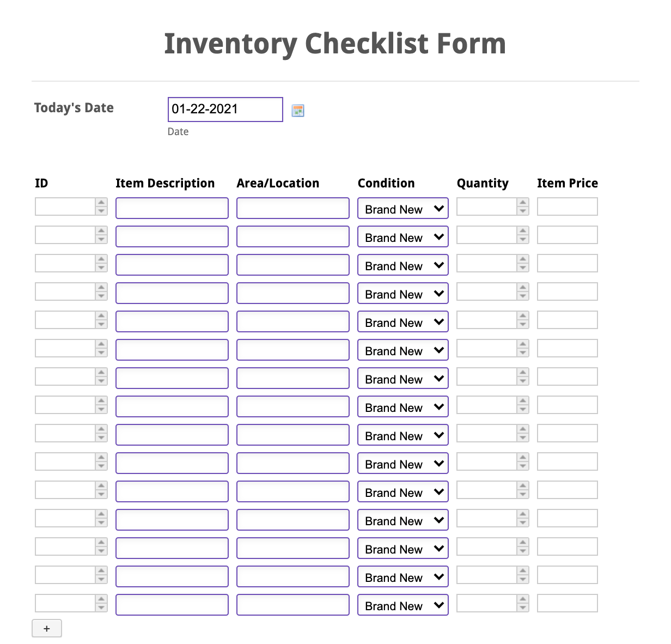This screenshot has width=671, height=644.
Task: Click the last row's Area/Location field
Action: click(x=292, y=604)
